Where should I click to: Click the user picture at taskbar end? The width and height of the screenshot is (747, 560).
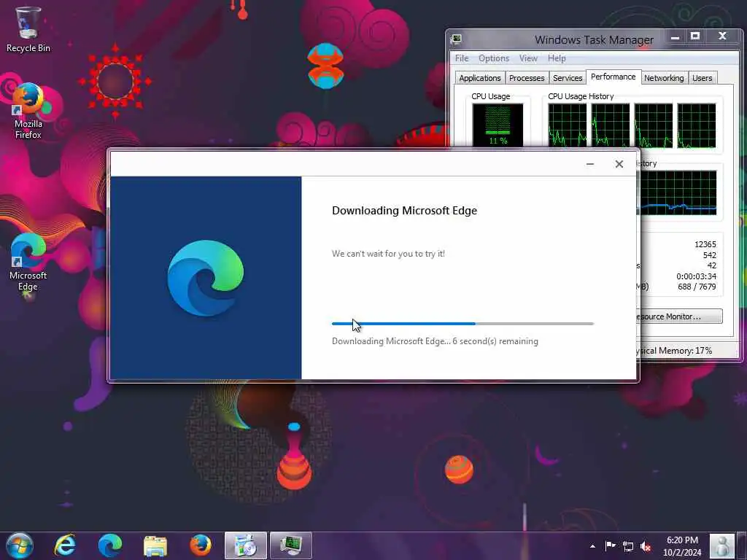[721, 545]
